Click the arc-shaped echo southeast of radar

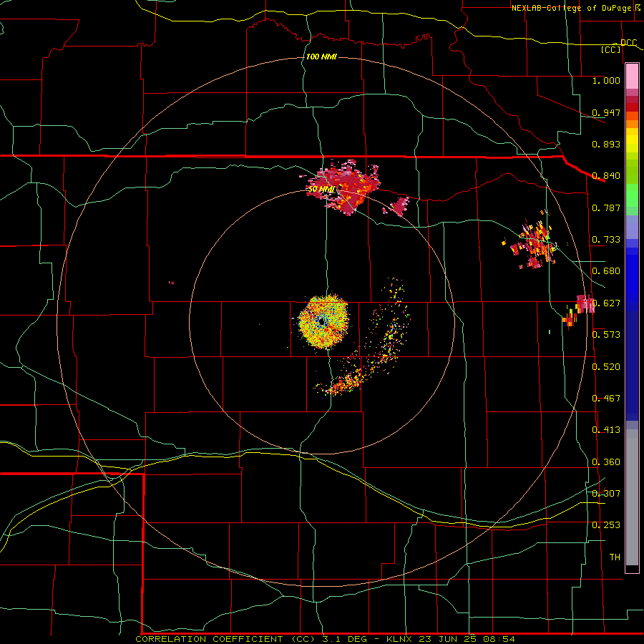368,343
